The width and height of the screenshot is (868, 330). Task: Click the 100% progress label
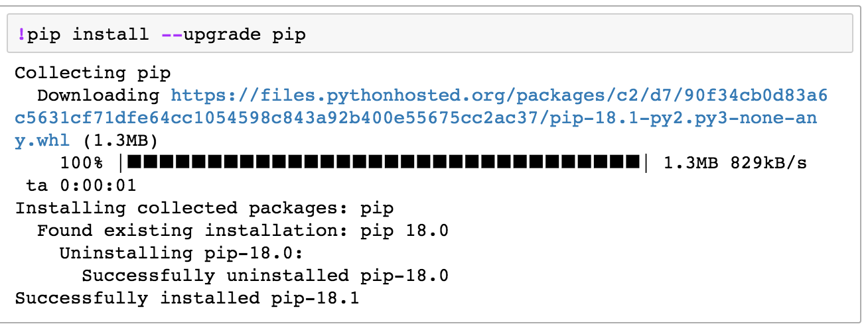pos(81,163)
